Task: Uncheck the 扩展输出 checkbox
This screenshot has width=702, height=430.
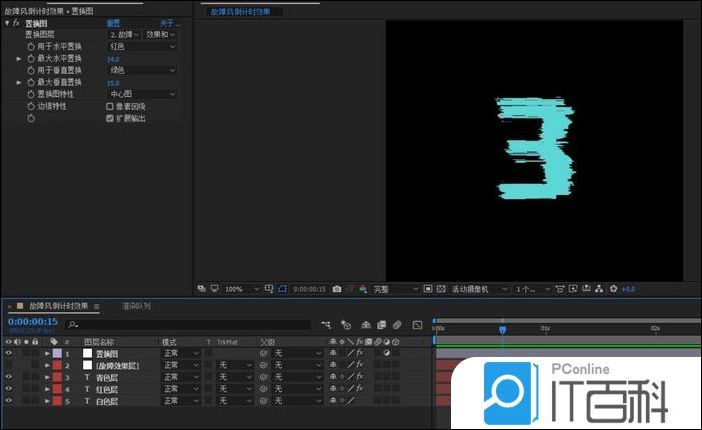Action: click(x=110, y=118)
